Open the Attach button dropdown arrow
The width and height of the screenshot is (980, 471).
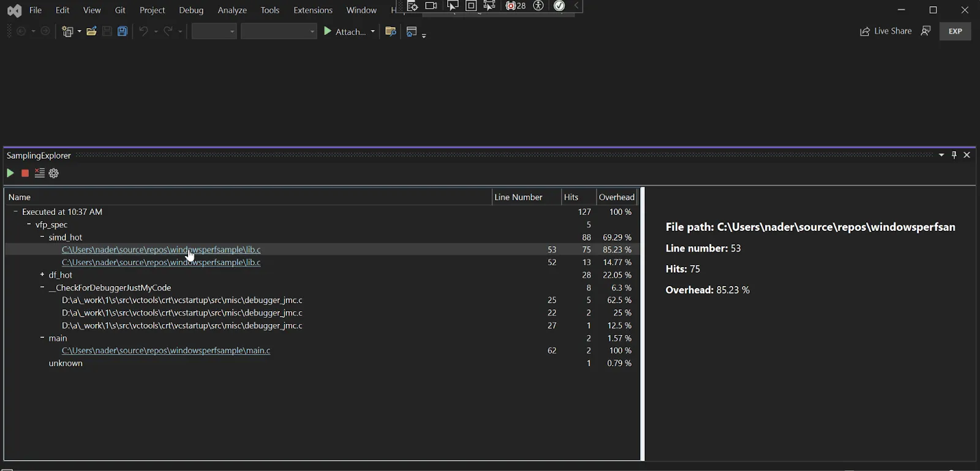pyautogui.click(x=372, y=31)
